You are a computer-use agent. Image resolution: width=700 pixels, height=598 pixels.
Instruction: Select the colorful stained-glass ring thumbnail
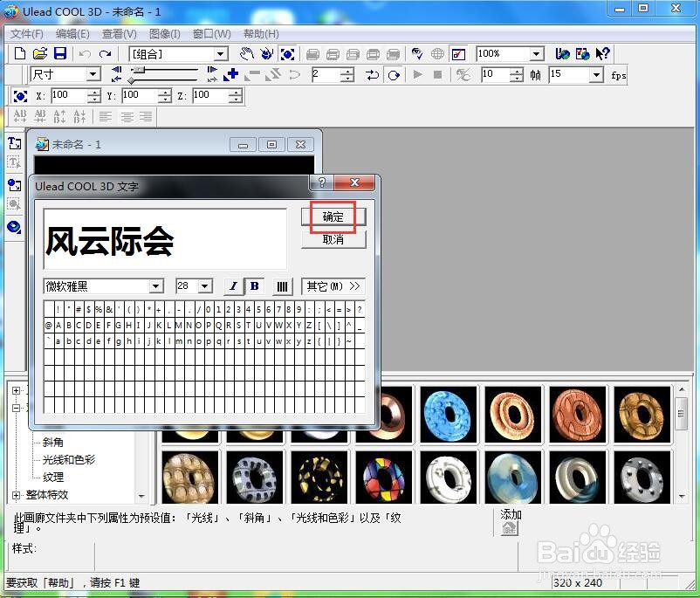pyautogui.click(x=383, y=477)
